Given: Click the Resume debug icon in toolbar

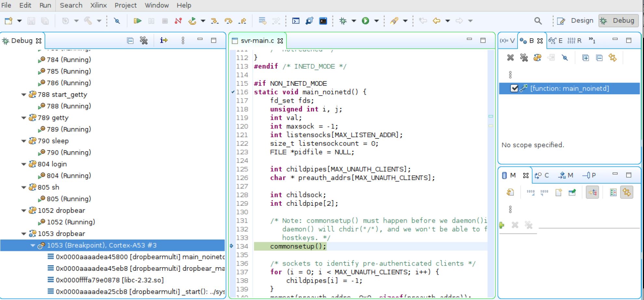Looking at the screenshot, I should pyautogui.click(x=137, y=21).
